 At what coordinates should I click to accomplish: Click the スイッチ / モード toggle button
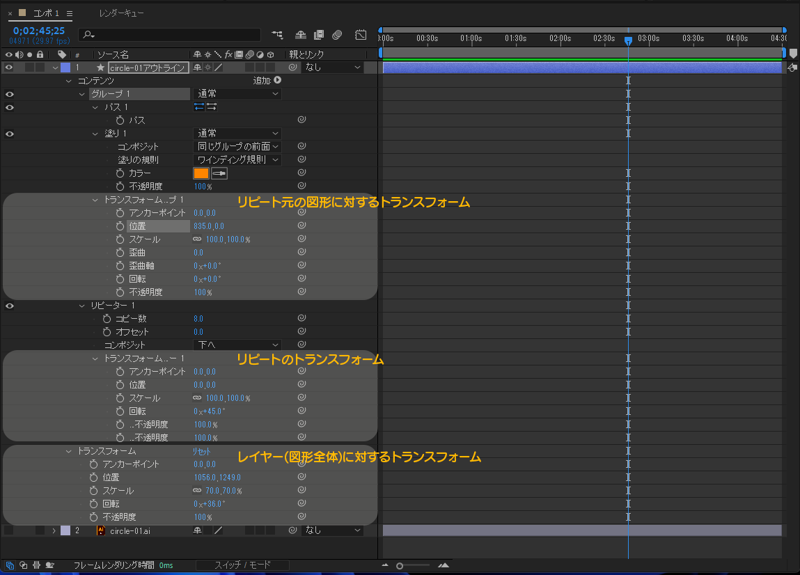coord(242,565)
